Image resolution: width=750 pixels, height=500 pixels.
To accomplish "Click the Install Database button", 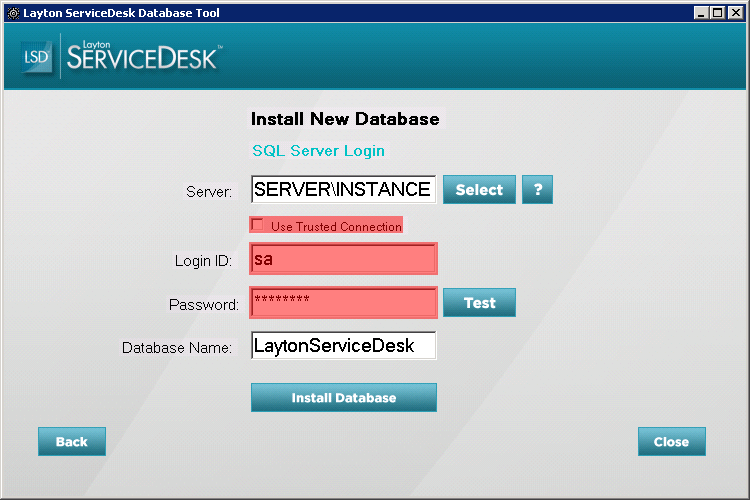I will (x=344, y=398).
